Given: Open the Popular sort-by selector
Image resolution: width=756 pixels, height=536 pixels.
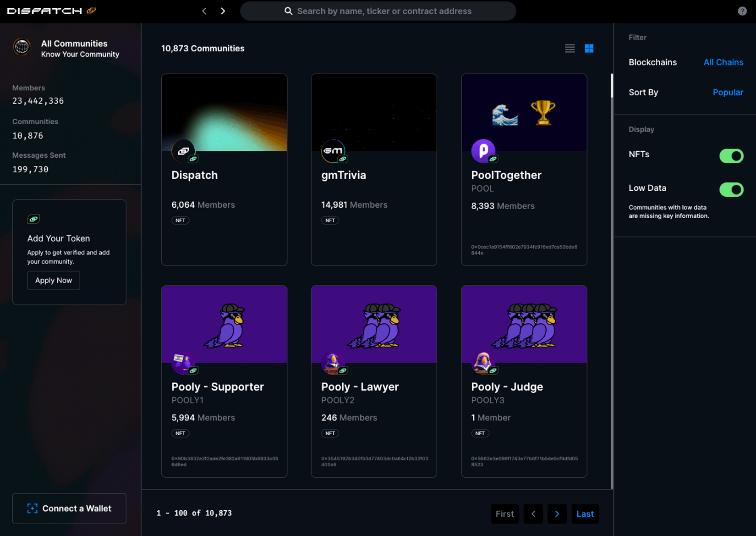Looking at the screenshot, I should coord(728,93).
